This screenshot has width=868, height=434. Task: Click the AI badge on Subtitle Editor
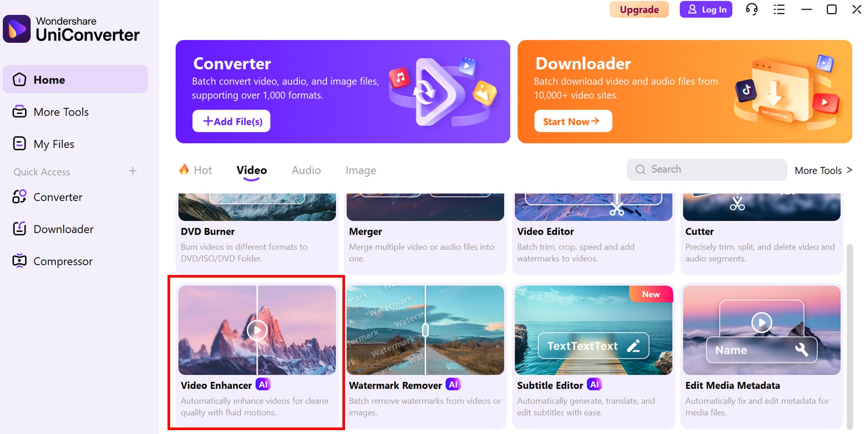595,384
